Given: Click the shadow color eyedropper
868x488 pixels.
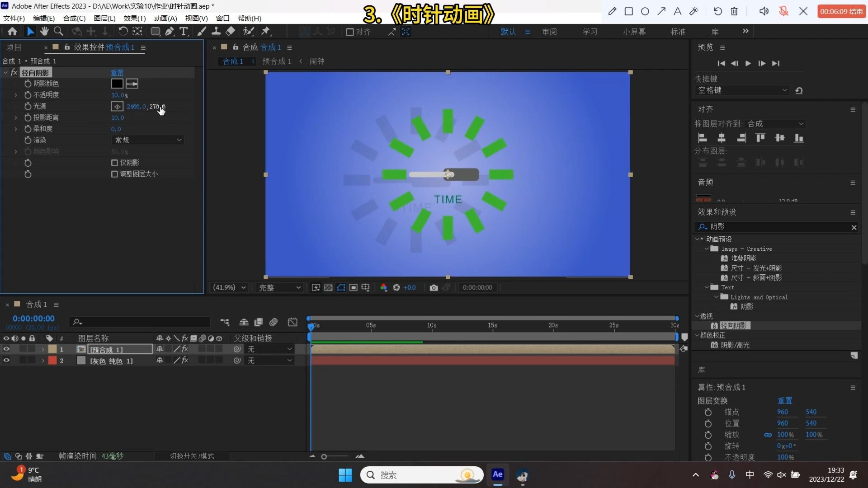Looking at the screenshot, I should point(132,84).
